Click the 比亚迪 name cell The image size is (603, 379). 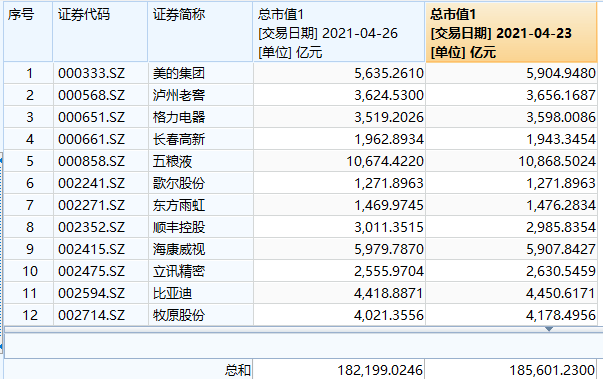point(200,293)
